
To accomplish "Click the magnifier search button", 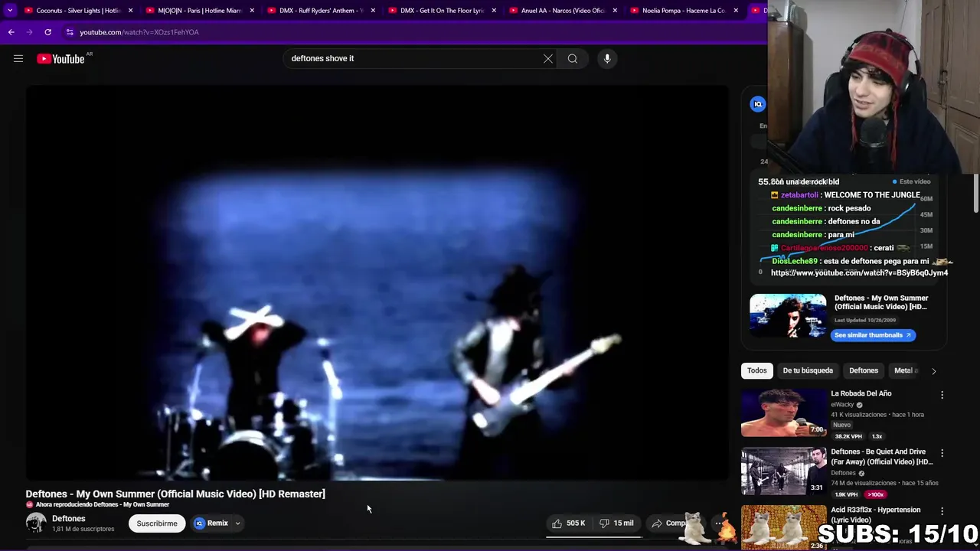I will [573, 58].
